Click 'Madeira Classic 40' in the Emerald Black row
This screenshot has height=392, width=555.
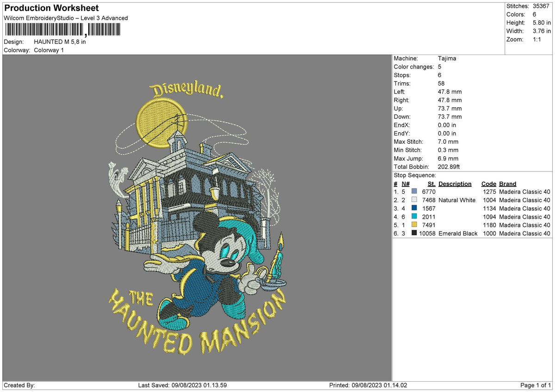(525, 233)
